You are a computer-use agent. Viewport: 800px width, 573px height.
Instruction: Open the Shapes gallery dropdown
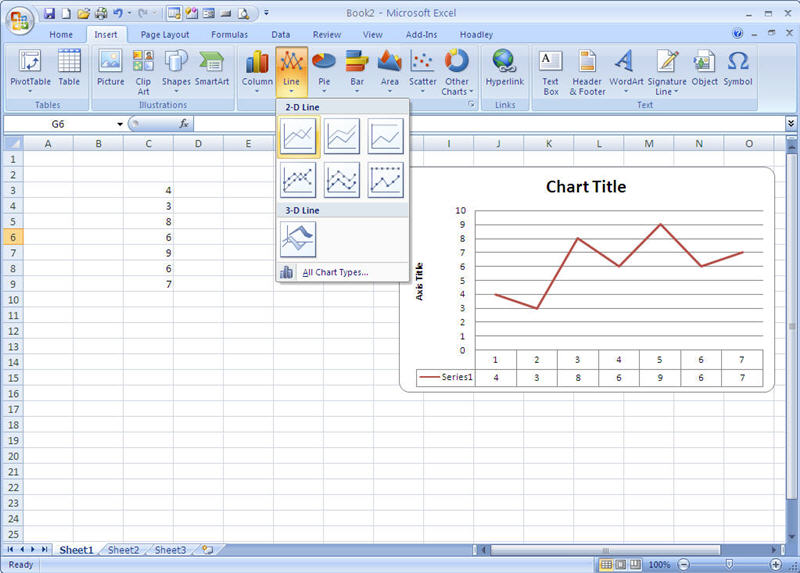176,71
